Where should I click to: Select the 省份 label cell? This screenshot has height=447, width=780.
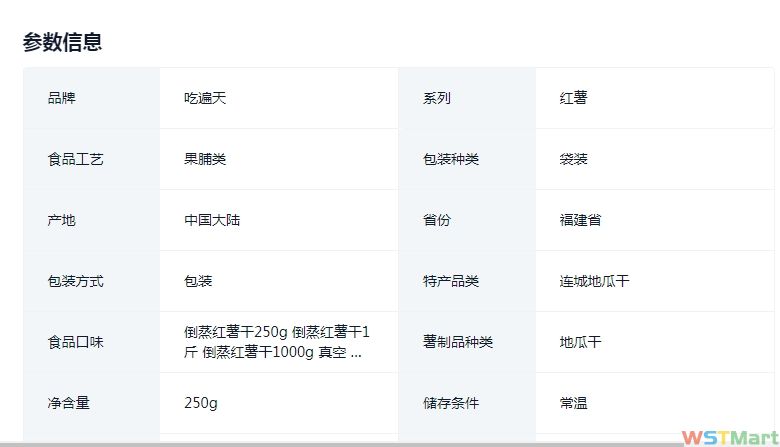coord(437,220)
